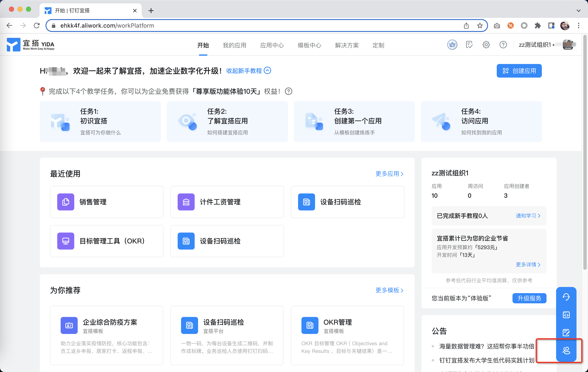Click the browser share icon in address bar
Image resolution: width=588 pixels, height=372 pixels.
(466, 25)
